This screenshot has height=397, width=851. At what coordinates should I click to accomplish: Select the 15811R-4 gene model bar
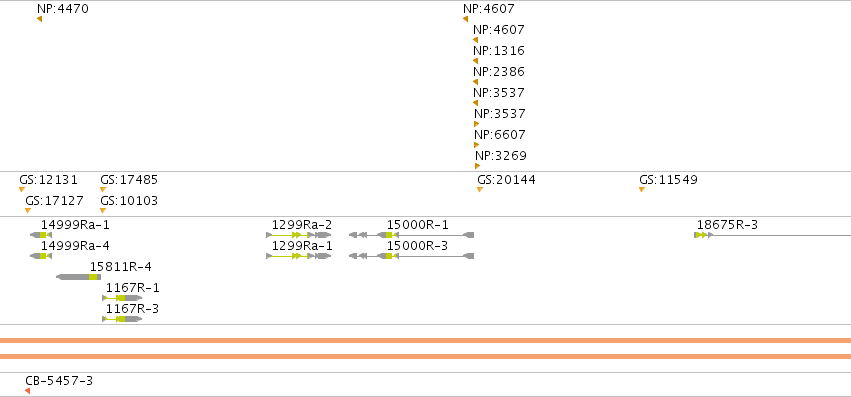(78, 277)
